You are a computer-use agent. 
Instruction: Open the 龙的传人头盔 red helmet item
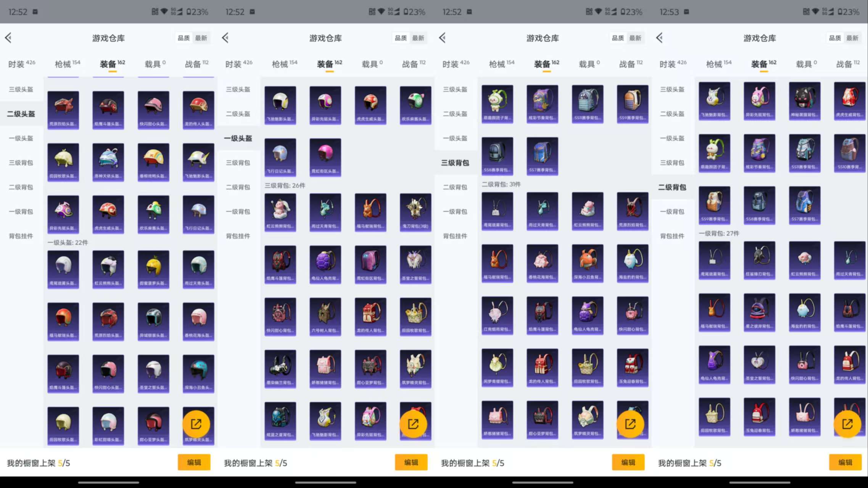(x=198, y=110)
